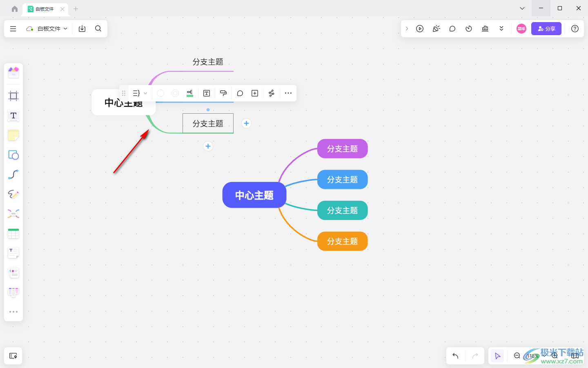Add comment from floating toolbar

240,93
